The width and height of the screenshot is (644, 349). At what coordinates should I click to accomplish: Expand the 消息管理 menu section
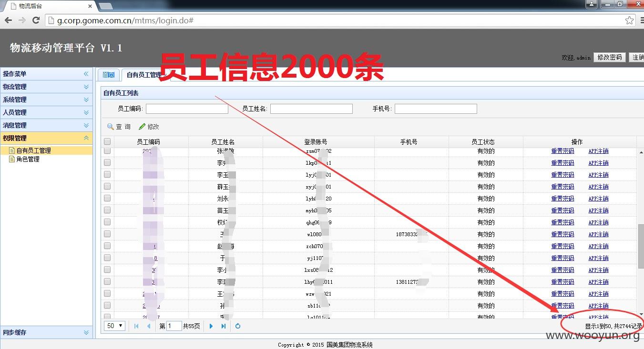(x=46, y=125)
